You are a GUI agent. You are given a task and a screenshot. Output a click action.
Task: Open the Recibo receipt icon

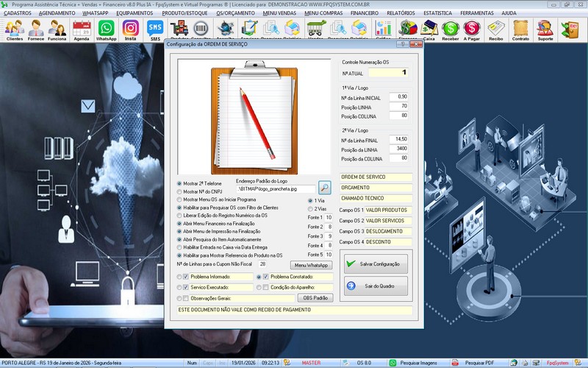pyautogui.click(x=495, y=29)
